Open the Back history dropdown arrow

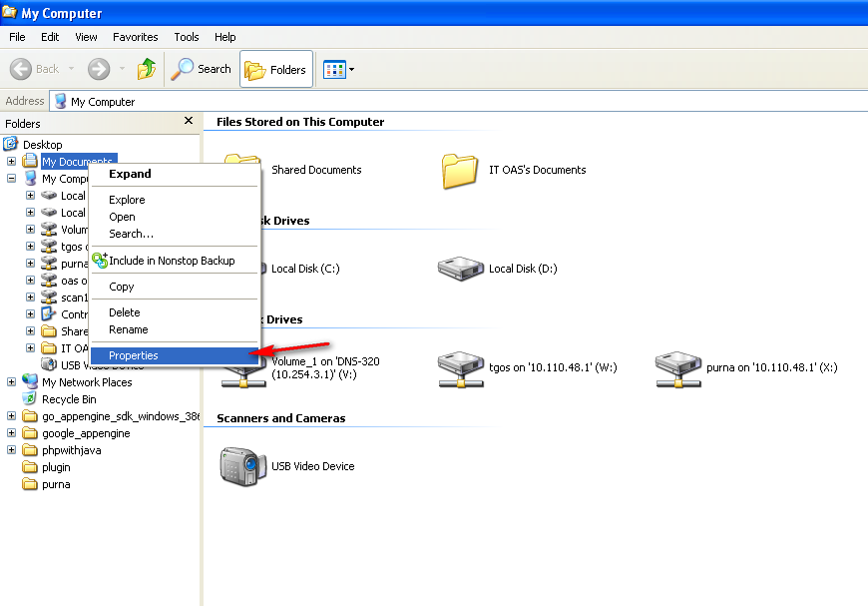click(x=72, y=69)
